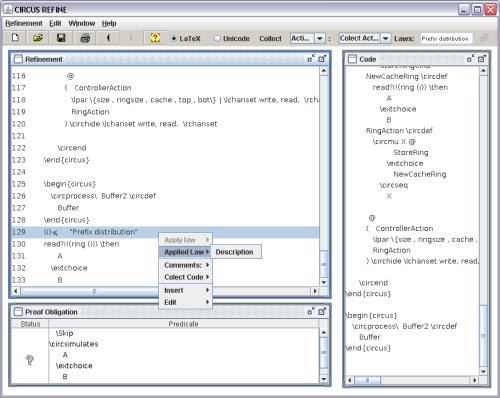
Task: Click the Code horizontal scrollbar thumb
Action: [367, 380]
